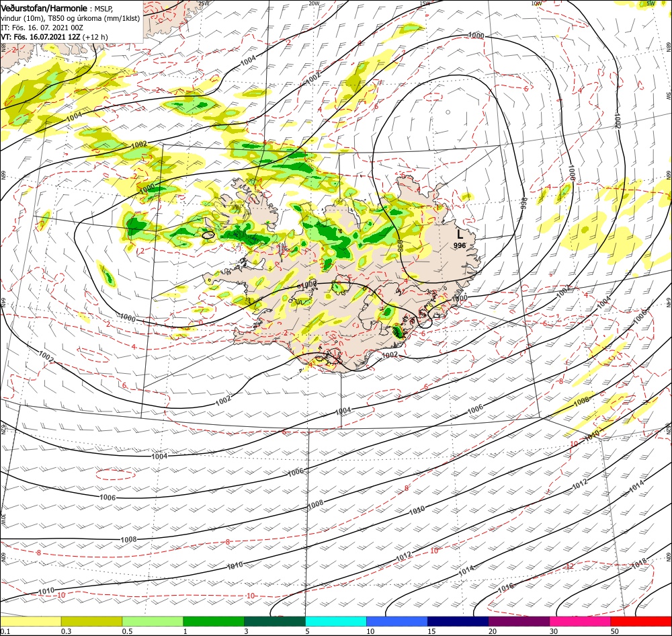The image size is (672, 636).
Task: Click the 1016 isobar label
Action: pos(506,588)
